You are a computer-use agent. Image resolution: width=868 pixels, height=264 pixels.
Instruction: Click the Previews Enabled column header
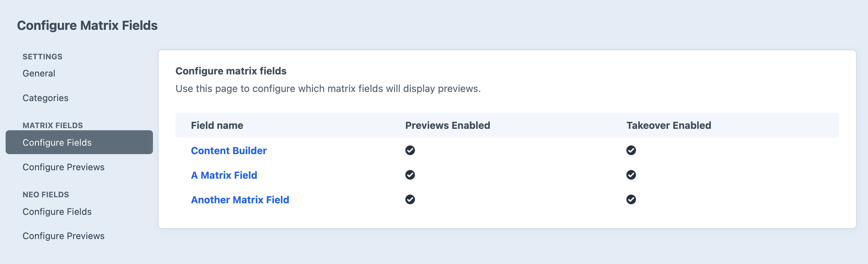point(447,125)
